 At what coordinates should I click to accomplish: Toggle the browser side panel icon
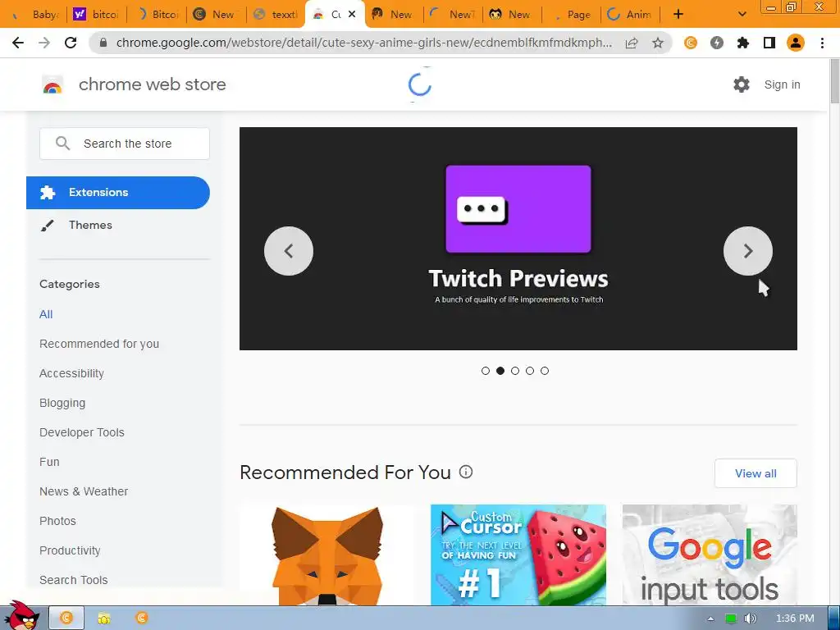769,43
